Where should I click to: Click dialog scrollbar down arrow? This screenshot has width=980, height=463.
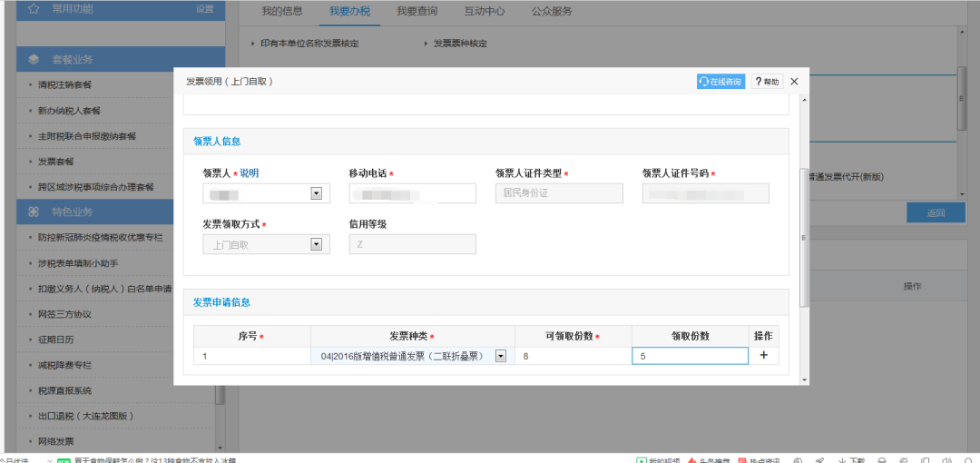coord(804,379)
